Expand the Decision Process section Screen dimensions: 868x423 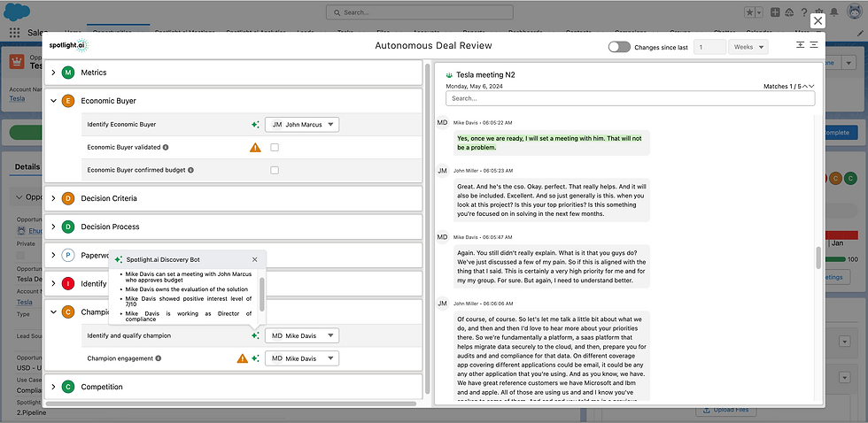54,227
